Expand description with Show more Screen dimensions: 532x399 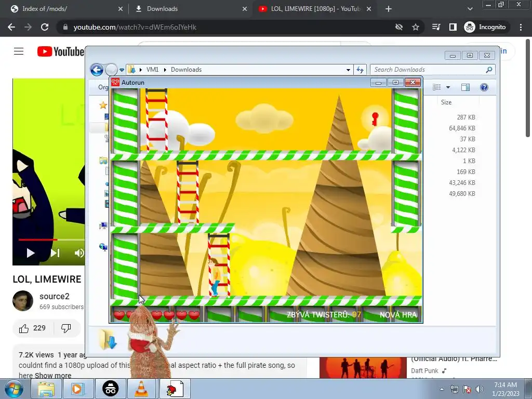tap(53, 376)
